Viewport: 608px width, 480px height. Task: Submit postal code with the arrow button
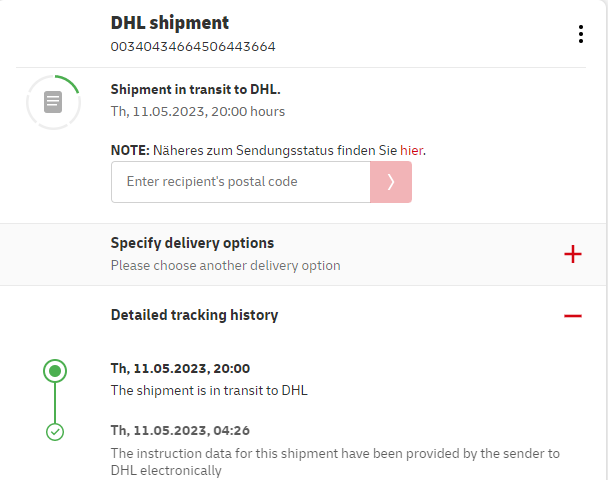click(391, 182)
